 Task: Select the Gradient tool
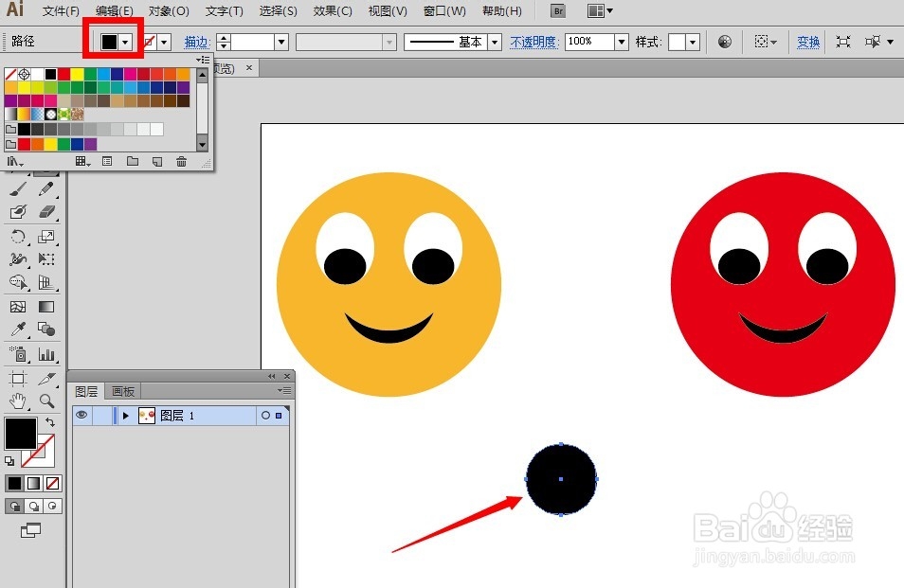pyautogui.click(x=46, y=307)
